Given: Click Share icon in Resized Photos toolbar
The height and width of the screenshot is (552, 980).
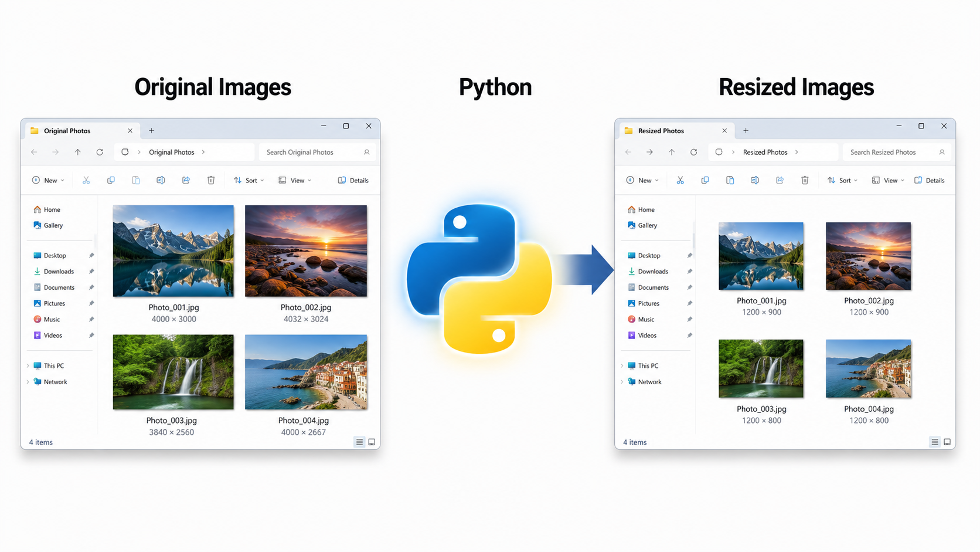Looking at the screenshot, I should coord(780,180).
